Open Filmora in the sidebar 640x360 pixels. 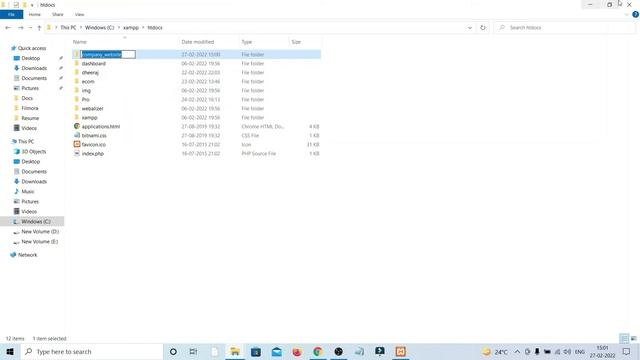coord(30,108)
